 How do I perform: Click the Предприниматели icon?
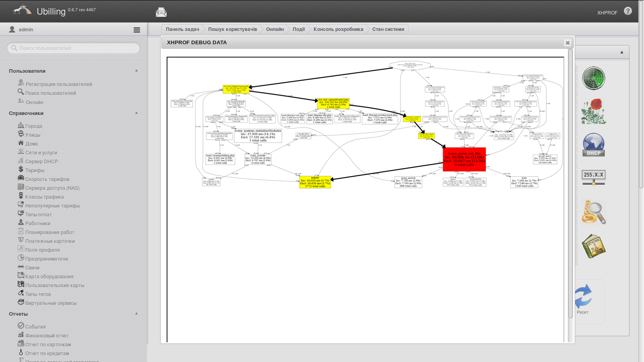(x=21, y=258)
